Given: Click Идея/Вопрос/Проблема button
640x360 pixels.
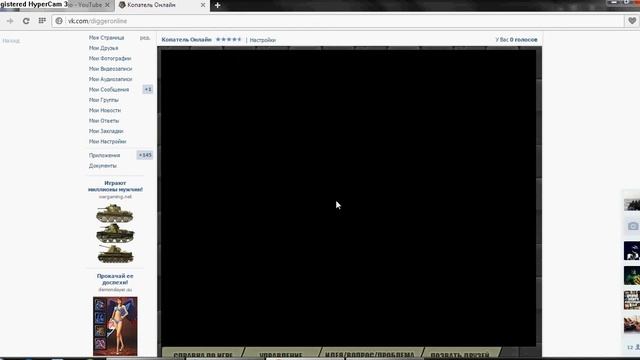Looking at the screenshot, I should (370, 354).
